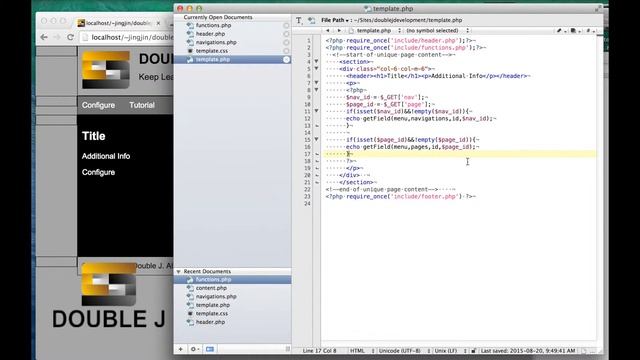Close template.php via its circle button
Screen dimensions: 640x360
click(x=286, y=60)
